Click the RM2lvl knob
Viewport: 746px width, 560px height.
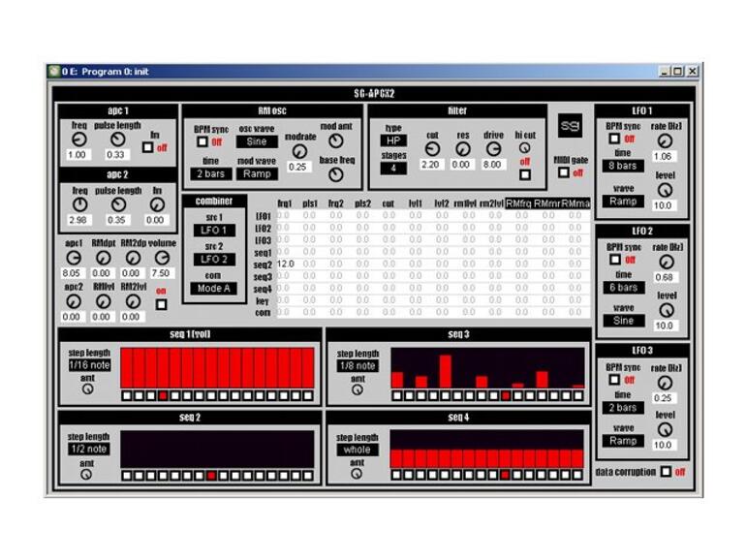pos(133,301)
